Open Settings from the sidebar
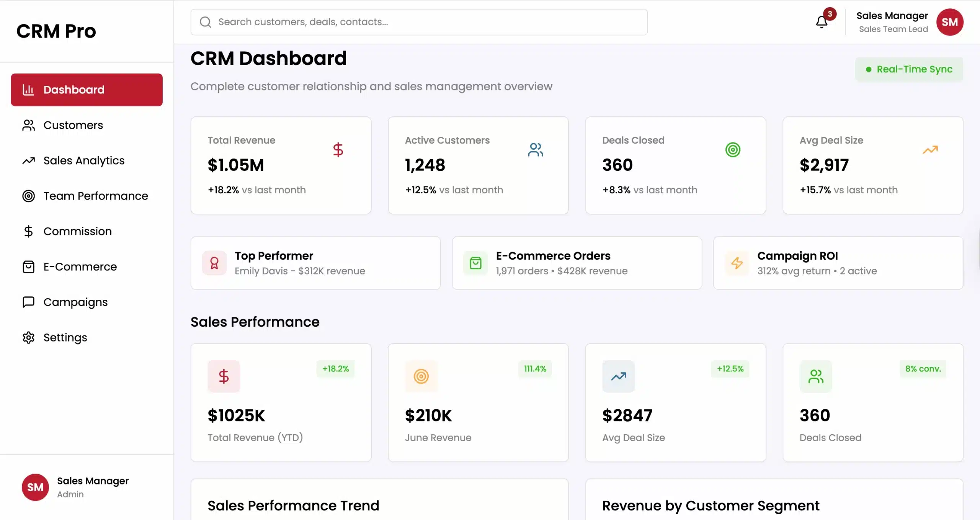 pos(65,337)
